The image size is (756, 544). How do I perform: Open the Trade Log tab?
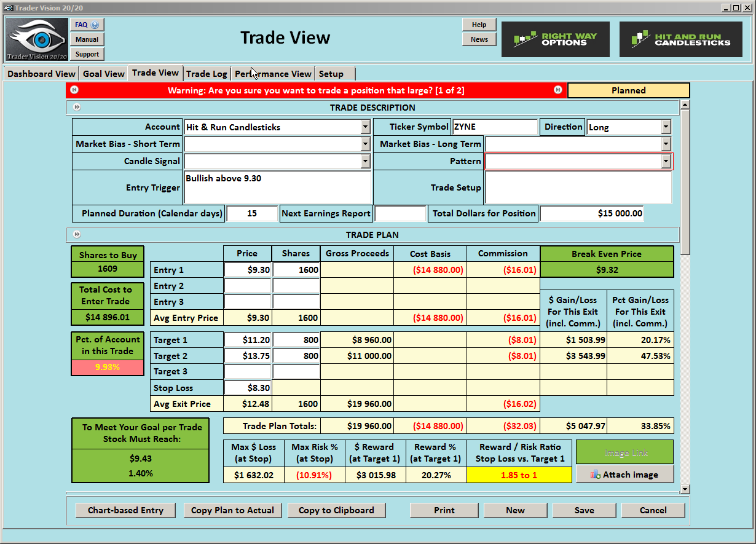(207, 74)
